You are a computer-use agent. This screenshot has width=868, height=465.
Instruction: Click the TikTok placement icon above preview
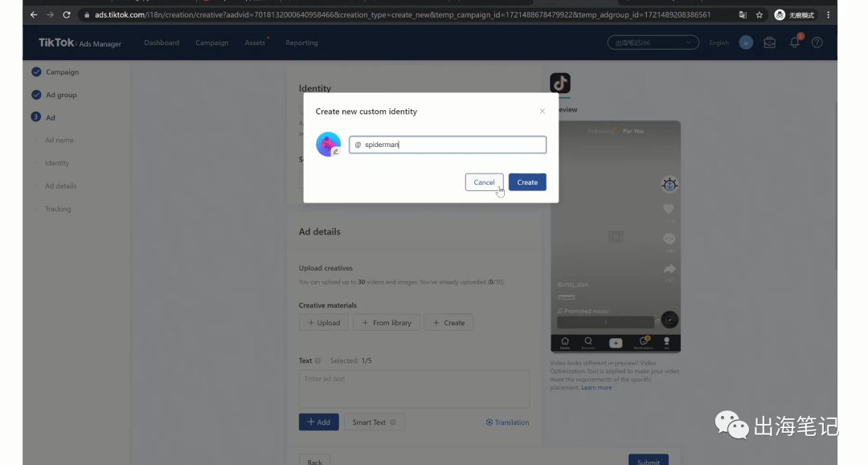pos(559,83)
